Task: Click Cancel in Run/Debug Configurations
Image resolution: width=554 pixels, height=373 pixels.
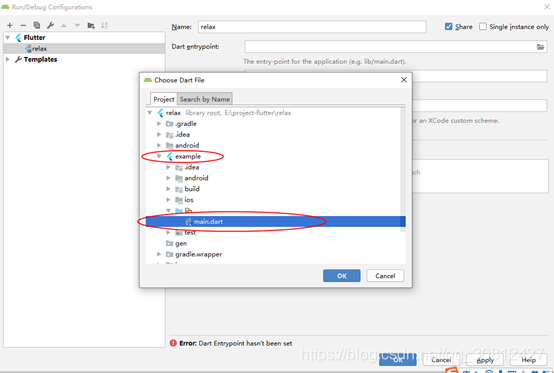Action: pos(441,360)
